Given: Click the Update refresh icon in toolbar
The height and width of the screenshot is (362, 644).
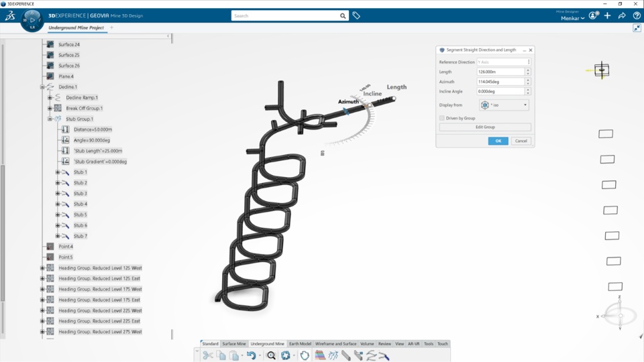Looking at the screenshot, I should point(286,355).
